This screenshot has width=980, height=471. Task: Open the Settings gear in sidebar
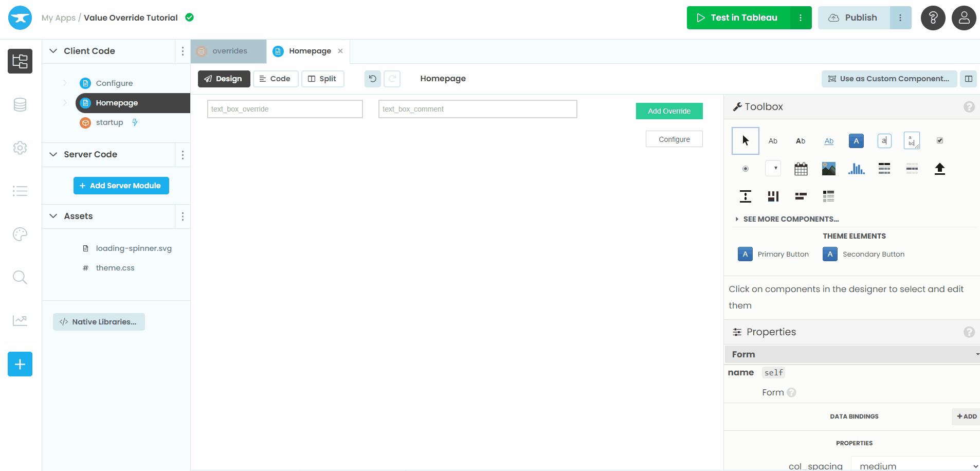point(20,148)
